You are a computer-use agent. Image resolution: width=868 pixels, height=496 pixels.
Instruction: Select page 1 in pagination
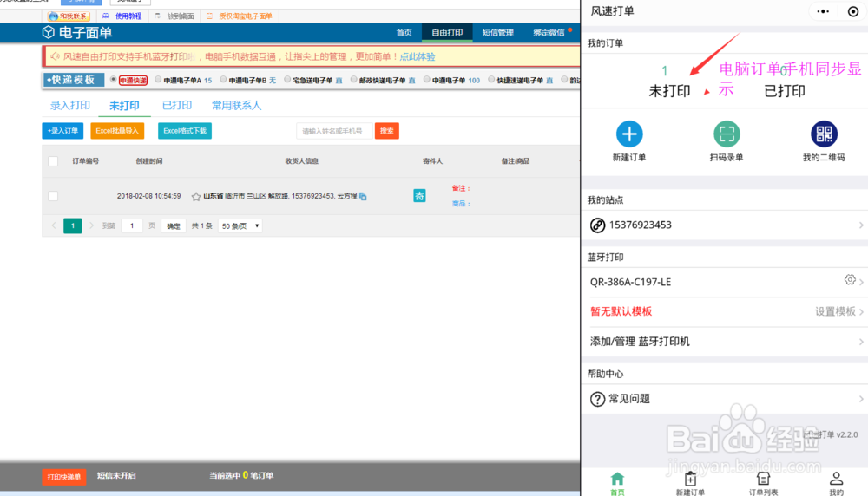coord(73,225)
